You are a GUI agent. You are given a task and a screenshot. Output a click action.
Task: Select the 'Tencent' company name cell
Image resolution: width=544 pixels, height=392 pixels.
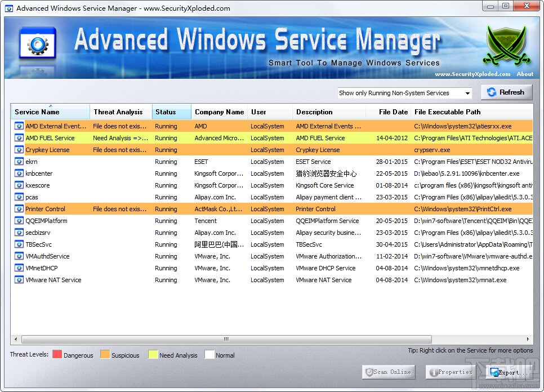coord(206,221)
